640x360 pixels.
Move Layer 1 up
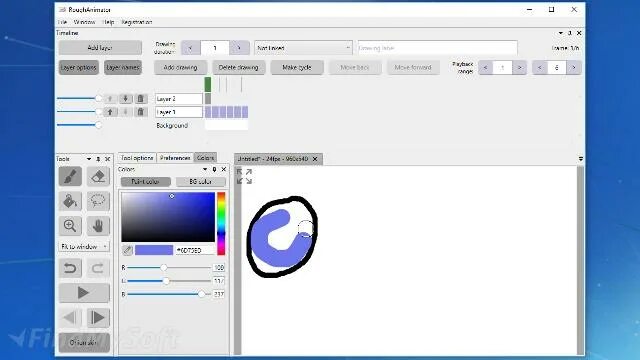110,112
